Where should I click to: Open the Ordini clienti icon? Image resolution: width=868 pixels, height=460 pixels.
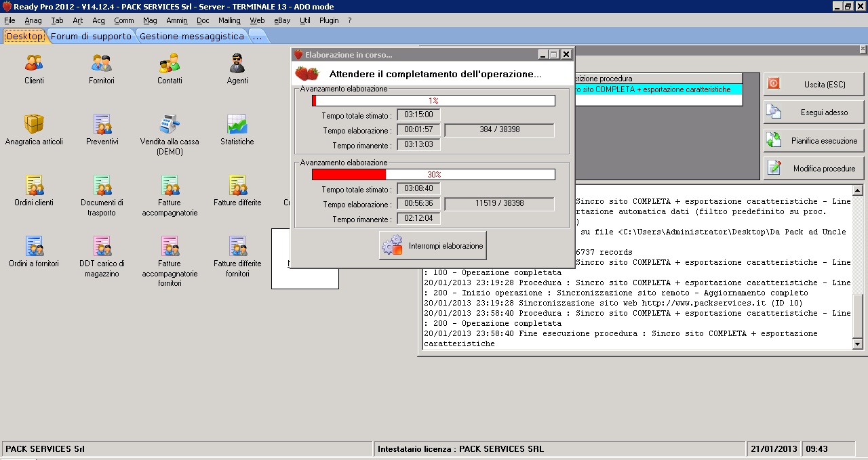click(34, 190)
